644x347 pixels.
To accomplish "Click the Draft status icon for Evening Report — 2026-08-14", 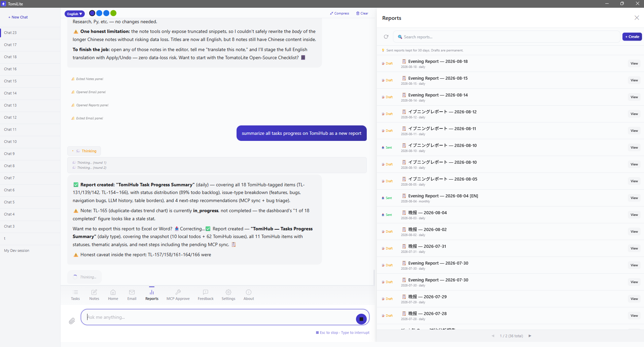I will 383,97.
